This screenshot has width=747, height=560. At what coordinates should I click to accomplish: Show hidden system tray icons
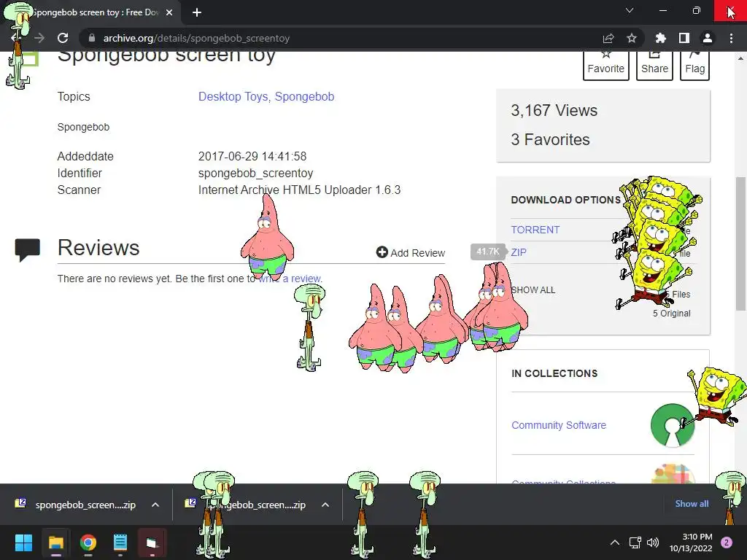tap(615, 542)
